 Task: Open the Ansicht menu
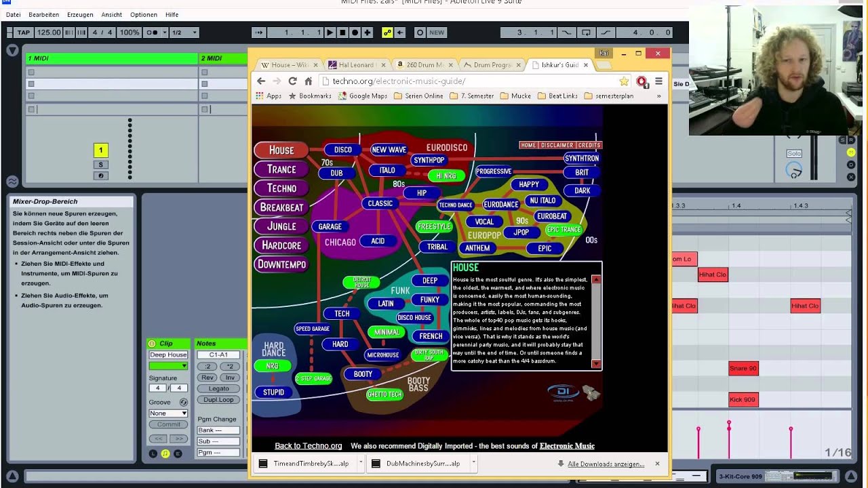pos(112,14)
